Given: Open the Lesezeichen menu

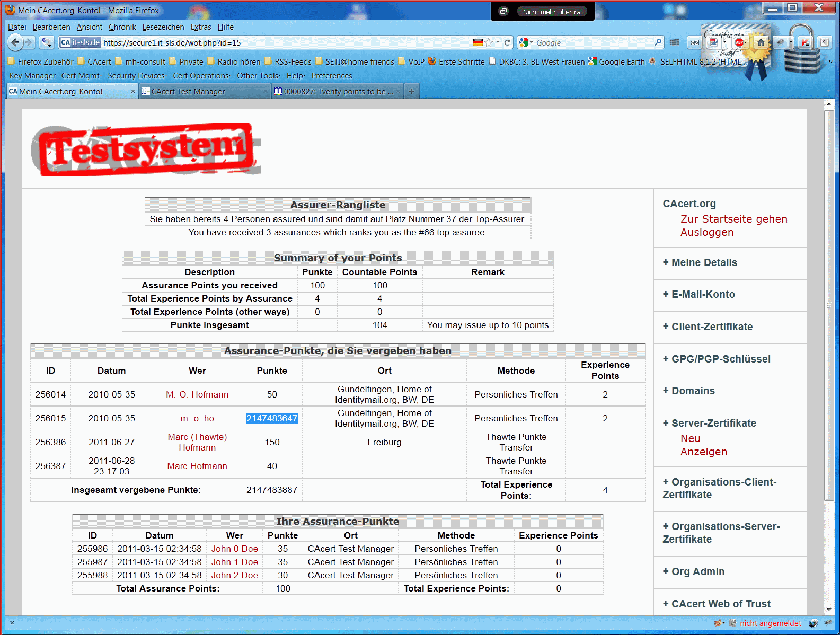Looking at the screenshot, I should click(163, 27).
